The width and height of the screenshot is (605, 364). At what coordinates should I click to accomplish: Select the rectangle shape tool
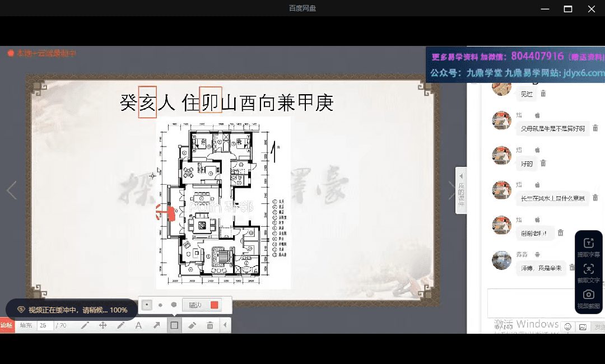point(174,325)
